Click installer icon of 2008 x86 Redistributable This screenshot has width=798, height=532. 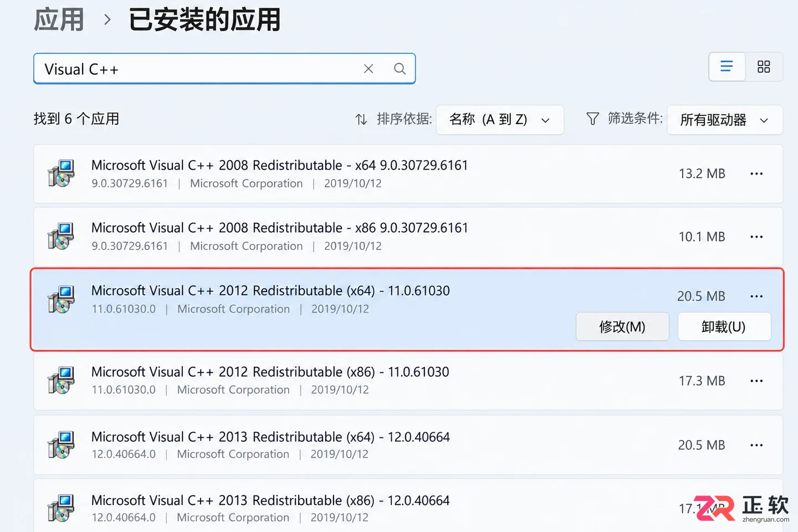(x=61, y=236)
